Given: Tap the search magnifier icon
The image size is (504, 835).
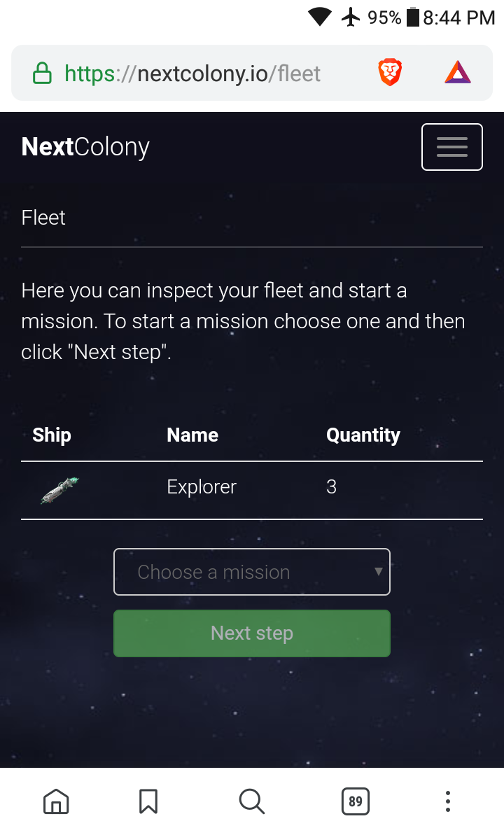Looking at the screenshot, I should click(x=251, y=801).
